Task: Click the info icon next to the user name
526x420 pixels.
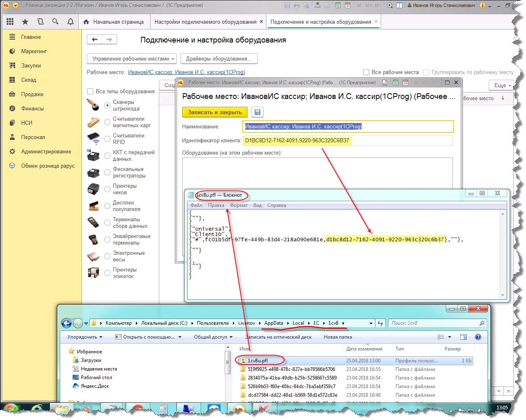Action: click(x=482, y=5)
